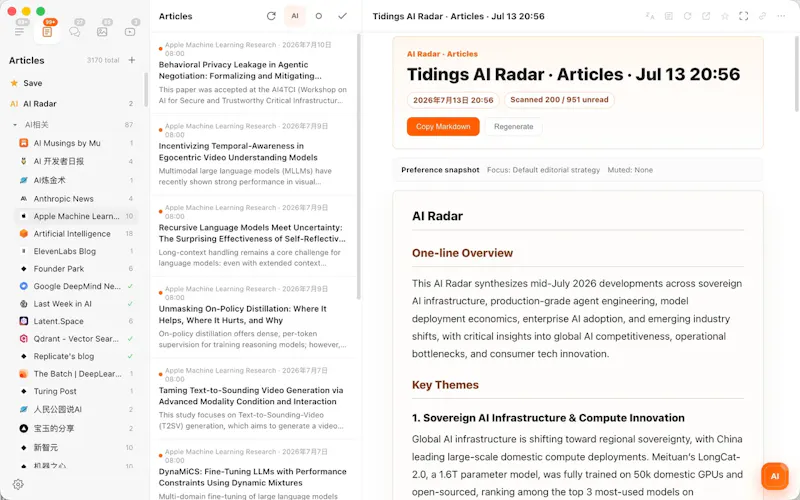Click the sidebar feeds scrollbar
This screenshot has width=800, height=500.
pos(146,89)
